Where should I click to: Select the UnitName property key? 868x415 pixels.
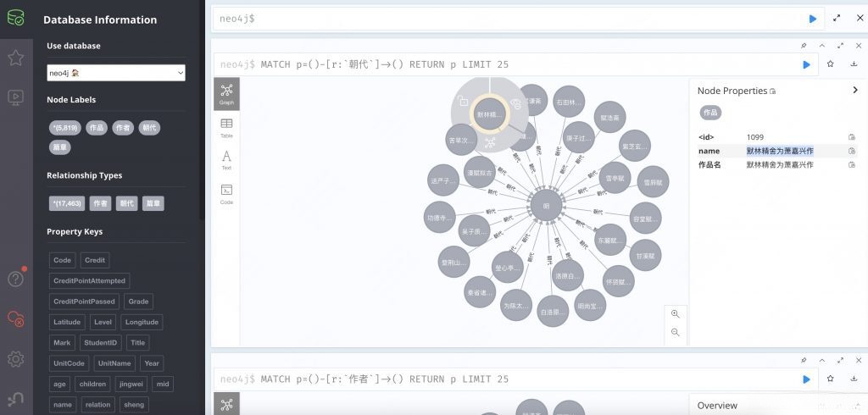click(114, 363)
